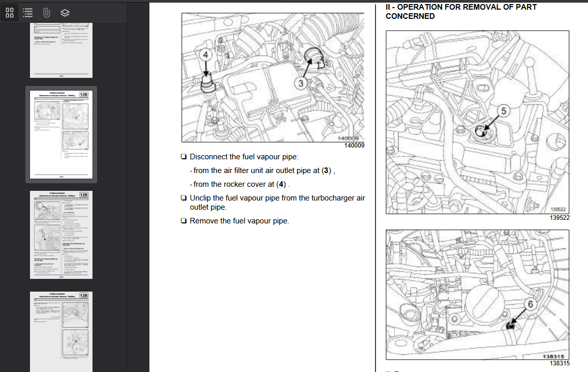The width and height of the screenshot is (588, 372).
Task: Open the bottom page thumbnail in sidebar
Action: pyautogui.click(x=61, y=332)
